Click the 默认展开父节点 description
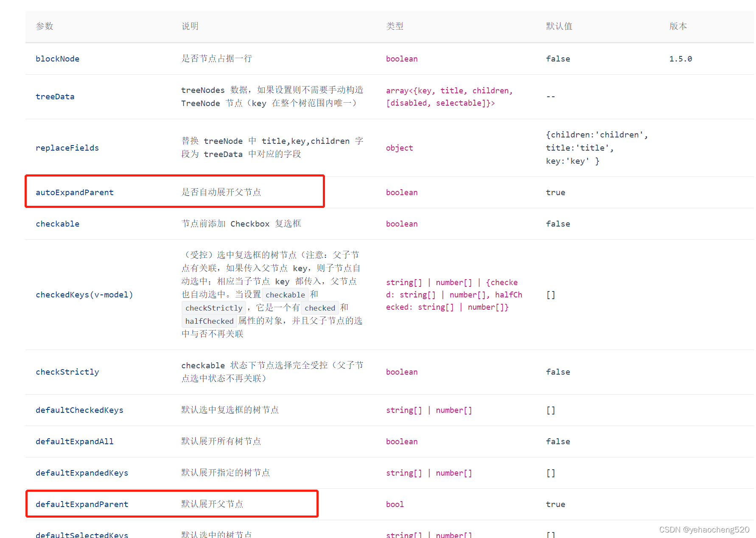Viewport: 756px width, 538px height. (x=212, y=504)
